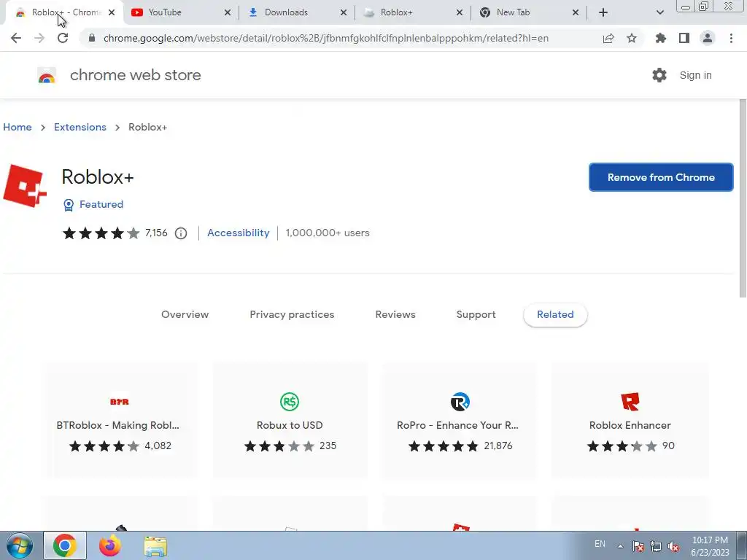
Task: Open the Chrome profile avatar
Action: [x=708, y=38]
